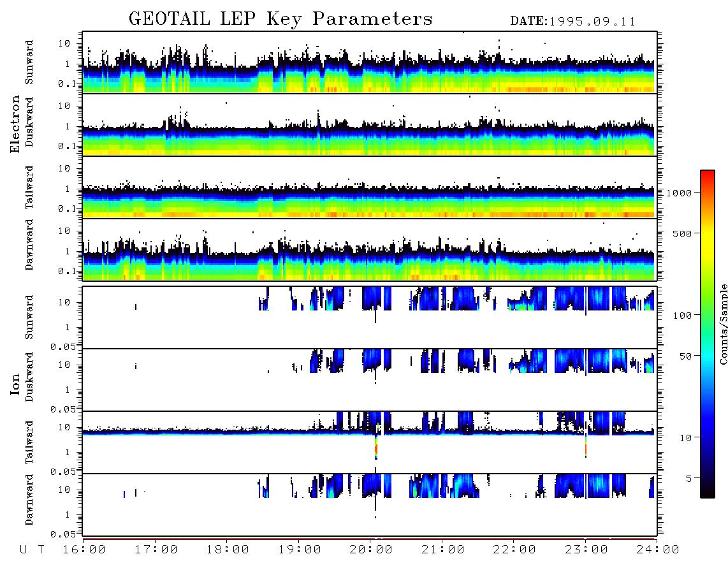Click the "U T" time axis label
This screenshot has height=561, width=728.
point(32,550)
